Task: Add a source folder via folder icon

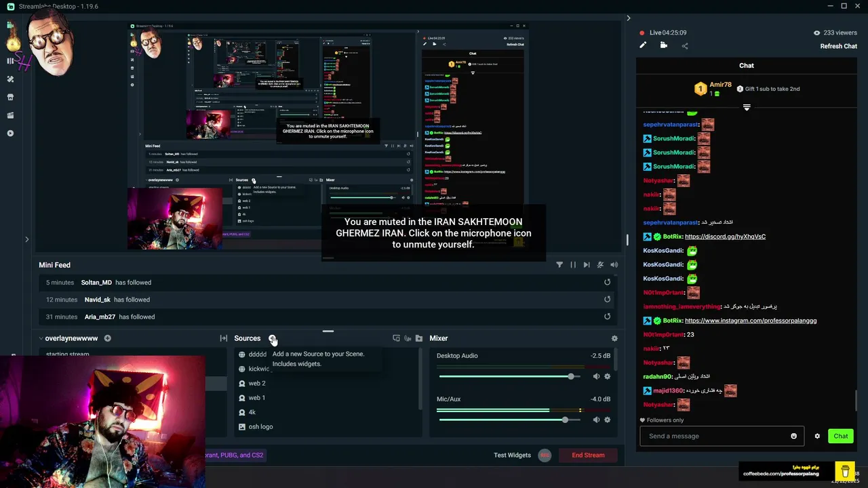Action: click(x=419, y=338)
